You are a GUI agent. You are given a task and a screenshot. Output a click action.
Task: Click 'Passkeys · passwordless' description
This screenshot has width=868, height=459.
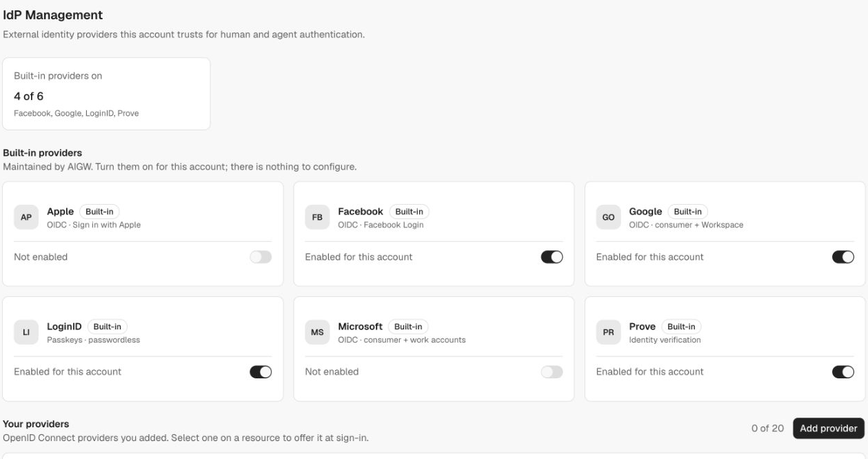point(93,340)
